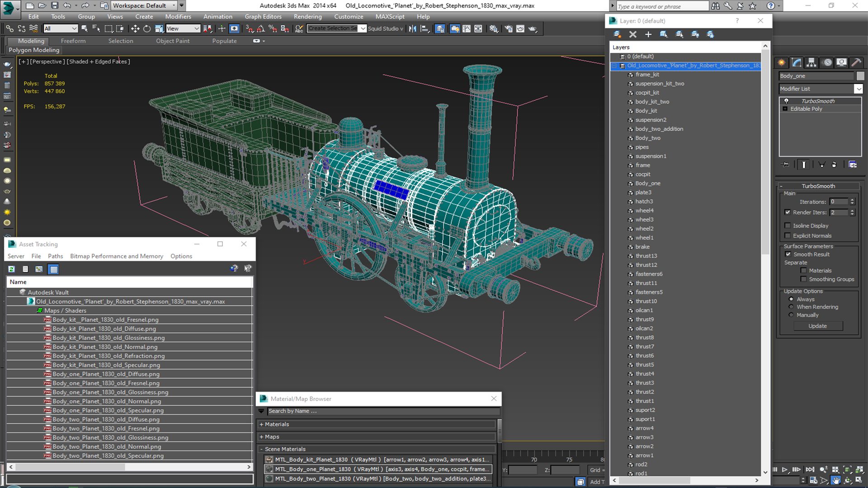The height and width of the screenshot is (488, 868).
Task: Click Create New Layer icon
Action: (617, 34)
